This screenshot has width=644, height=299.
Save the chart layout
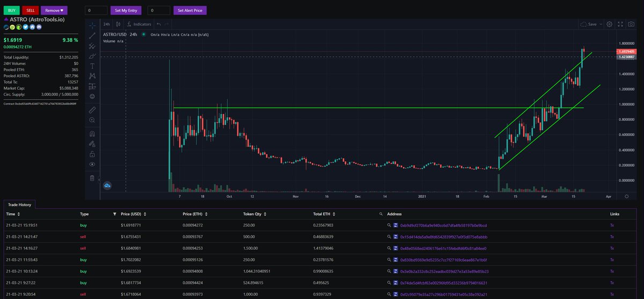tap(589, 24)
